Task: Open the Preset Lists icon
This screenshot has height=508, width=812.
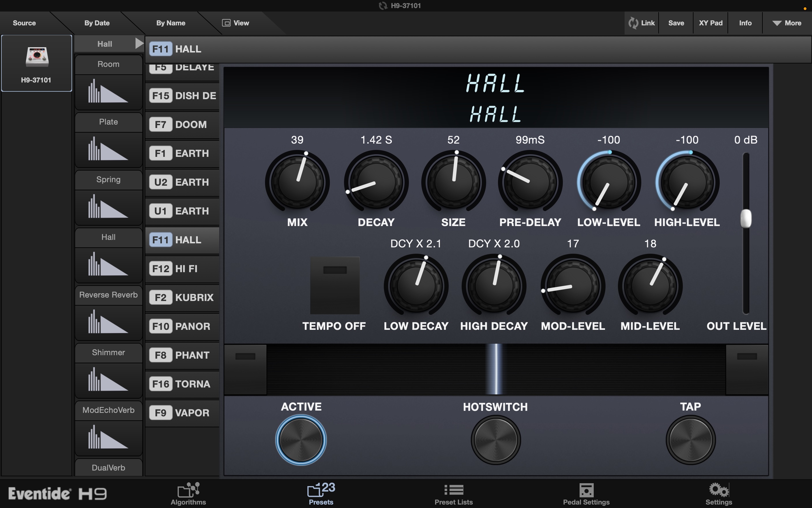Action: point(454,490)
